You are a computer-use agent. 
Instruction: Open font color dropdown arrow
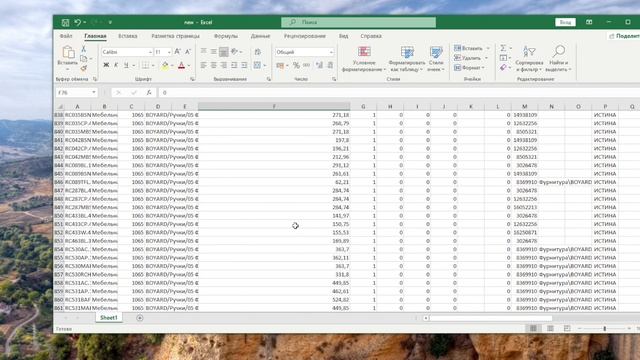[189, 65]
